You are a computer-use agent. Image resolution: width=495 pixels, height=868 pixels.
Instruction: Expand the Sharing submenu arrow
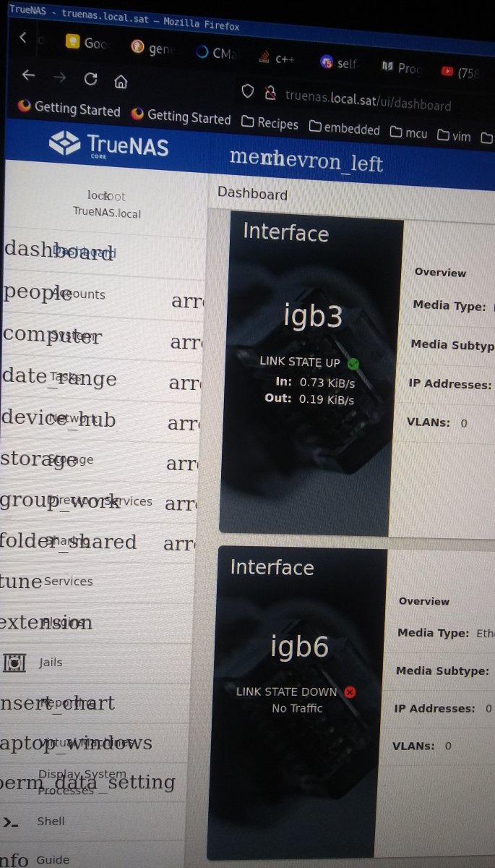(179, 542)
